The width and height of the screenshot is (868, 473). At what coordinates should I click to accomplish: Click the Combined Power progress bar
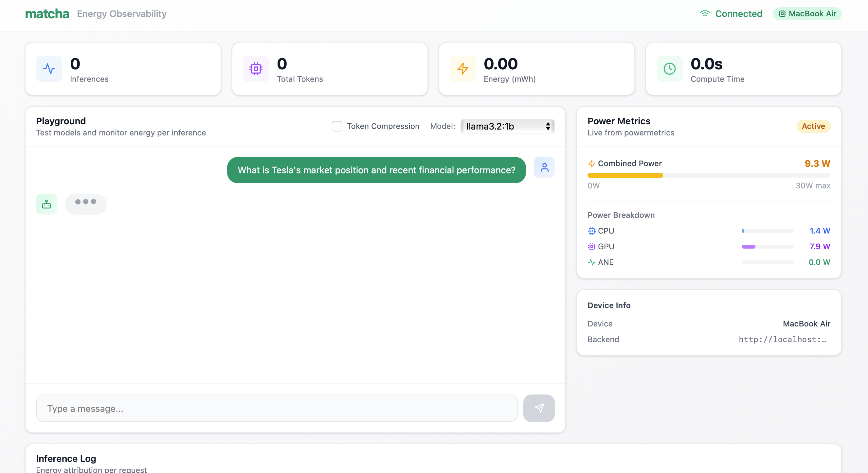click(709, 175)
